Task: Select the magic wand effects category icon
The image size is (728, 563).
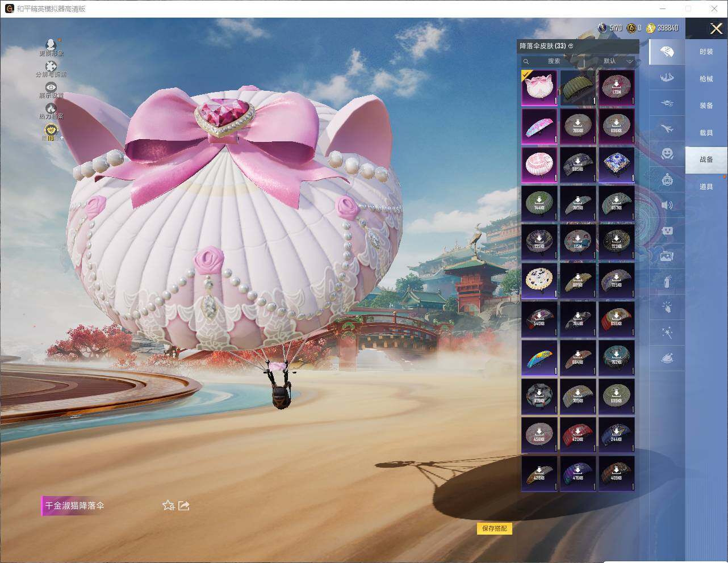Action: (x=667, y=332)
